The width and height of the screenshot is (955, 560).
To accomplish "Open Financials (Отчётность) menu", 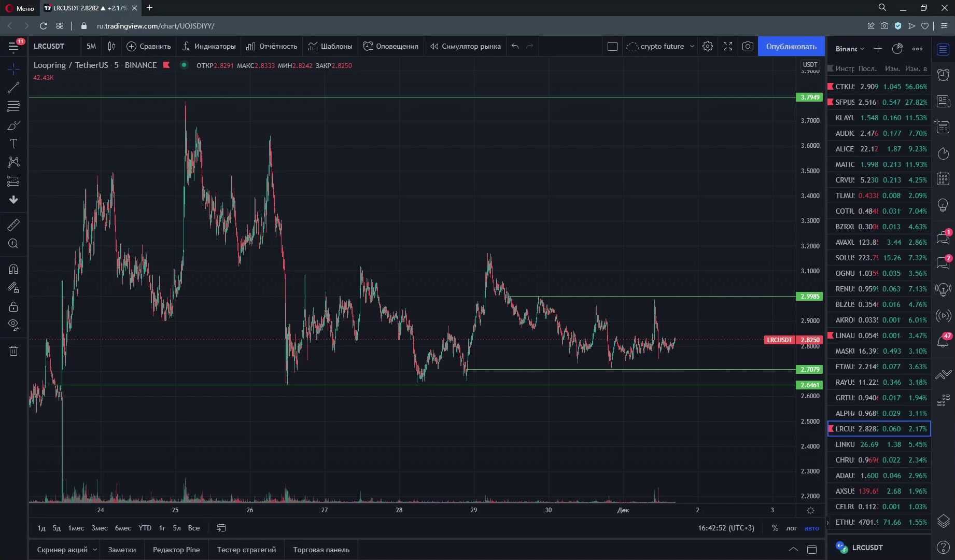I will 272,46.
